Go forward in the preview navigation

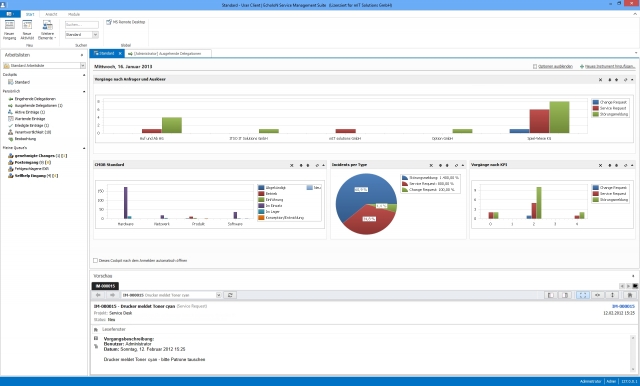(x=112, y=295)
